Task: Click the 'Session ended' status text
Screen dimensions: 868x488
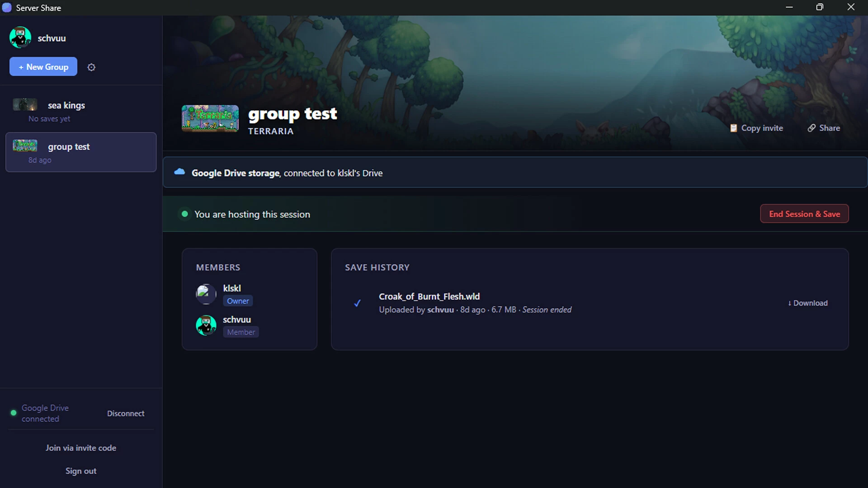Action: (x=547, y=310)
